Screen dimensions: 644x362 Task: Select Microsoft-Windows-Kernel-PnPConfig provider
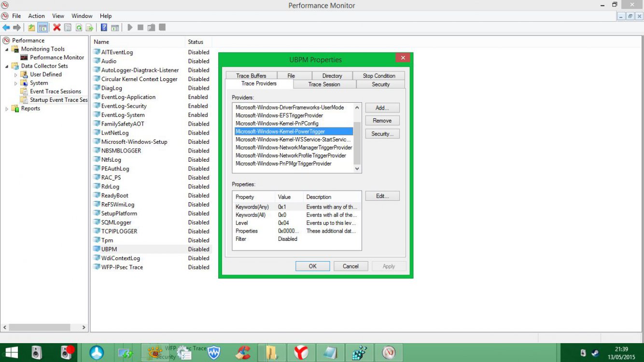tap(277, 124)
